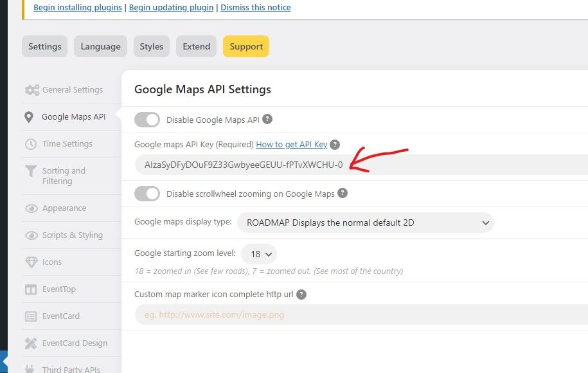
Task: Click help icon for custom map marker url
Action: click(x=301, y=294)
